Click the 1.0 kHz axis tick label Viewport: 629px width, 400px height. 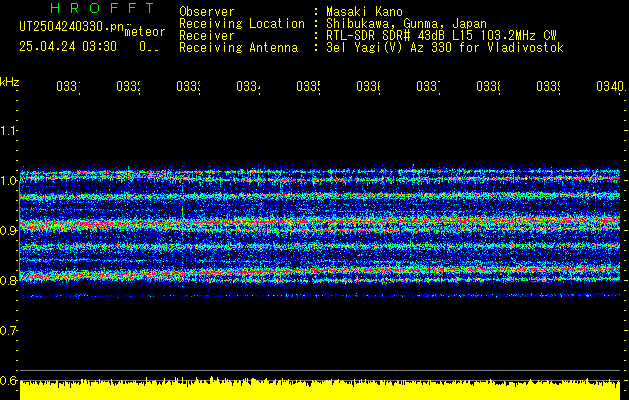9,181
